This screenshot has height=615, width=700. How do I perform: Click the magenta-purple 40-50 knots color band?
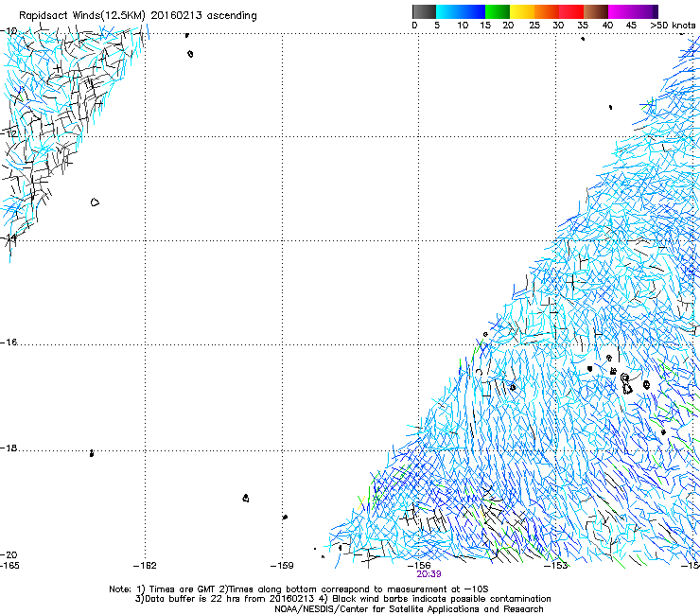tap(633, 11)
